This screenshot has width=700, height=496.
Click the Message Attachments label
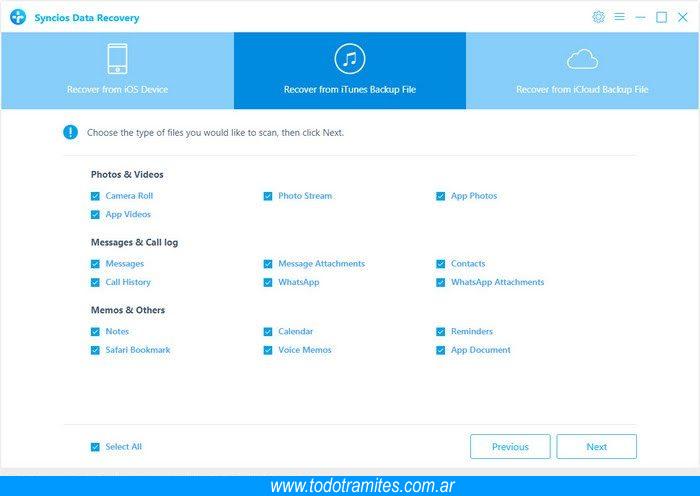pyautogui.click(x=321, y=264)
